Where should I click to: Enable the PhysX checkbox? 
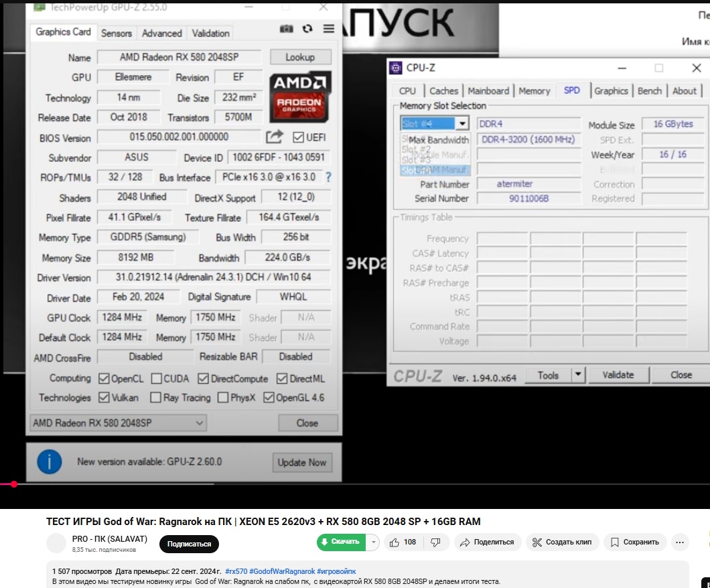[223, 397]
